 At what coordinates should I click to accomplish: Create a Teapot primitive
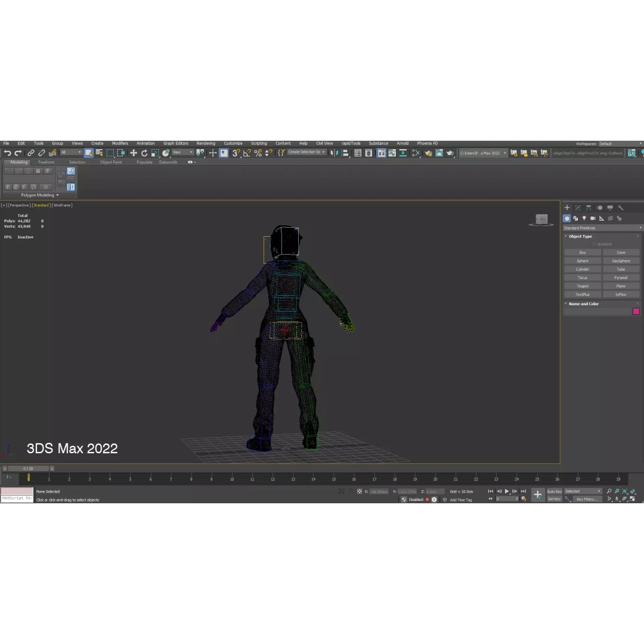click(583, 286)
